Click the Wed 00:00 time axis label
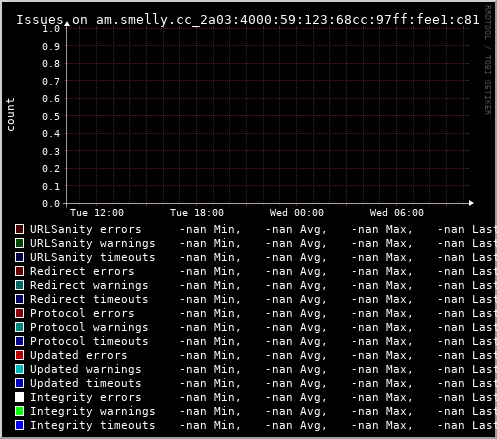 click(297, 213)
